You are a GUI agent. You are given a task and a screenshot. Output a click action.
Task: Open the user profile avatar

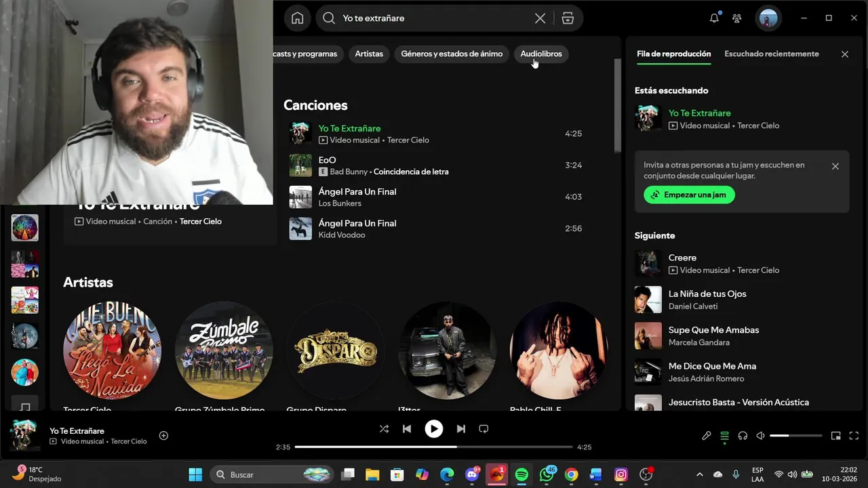click(768, 18)
